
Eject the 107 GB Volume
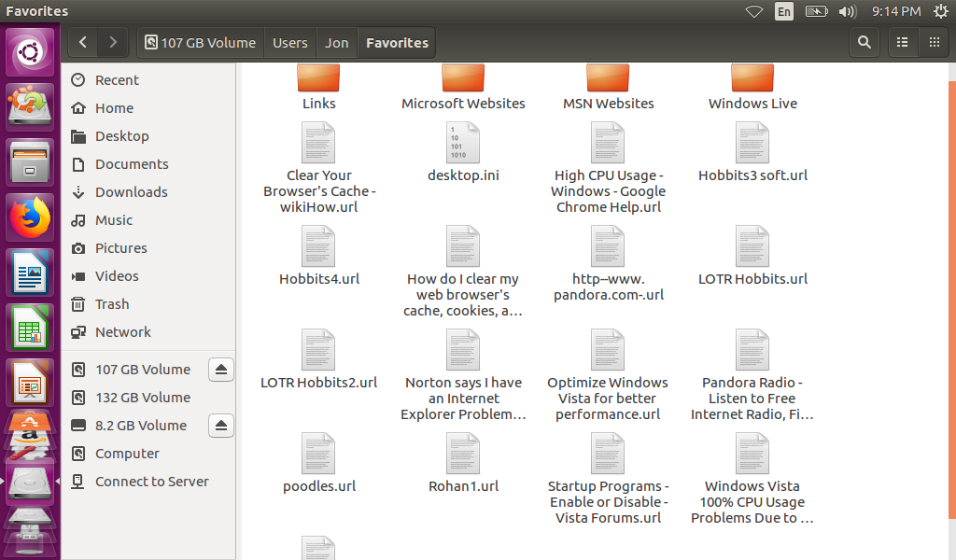[x=220, y=370]
